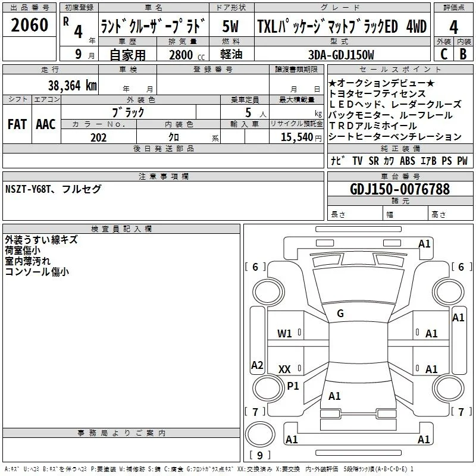This screenshot has width=476, height=476.
Task: Click the displacement value 2800 cc
Action: [x=187, y=55]
